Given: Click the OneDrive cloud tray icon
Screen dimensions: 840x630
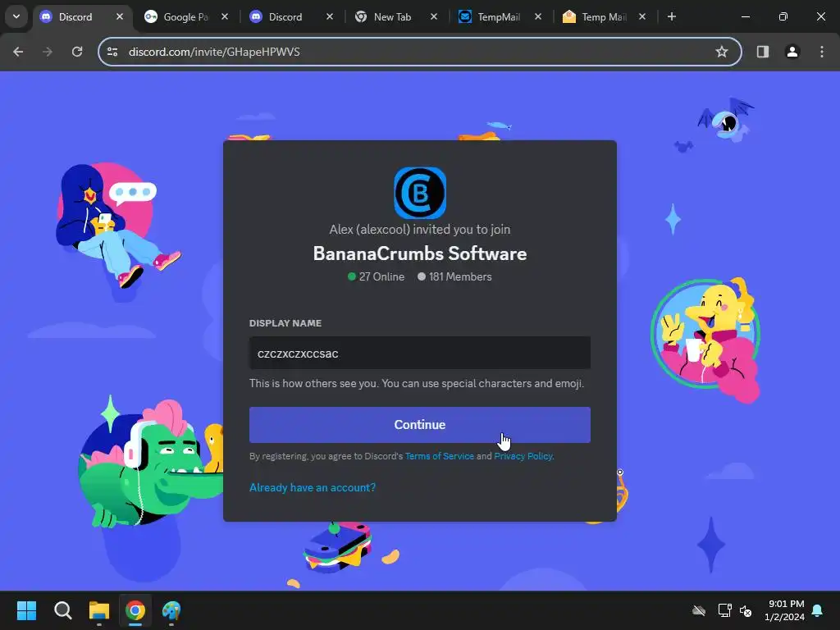Looking at the screenshot, I should [x=699, y=610].
